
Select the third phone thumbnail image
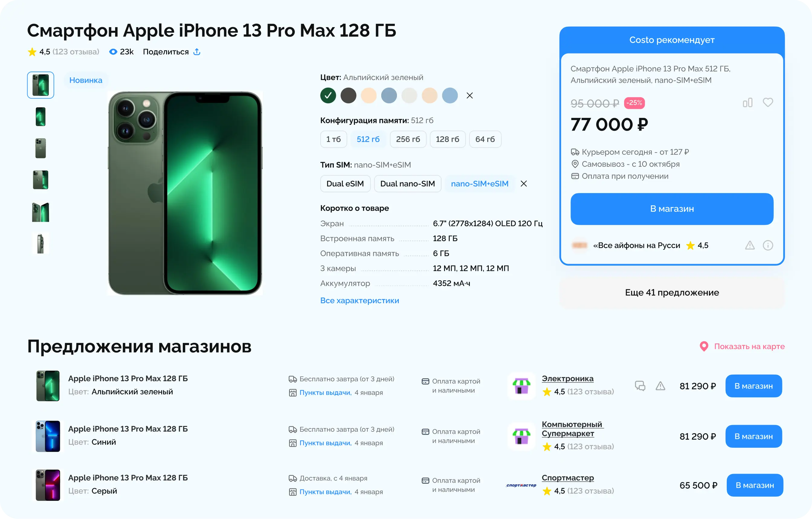40,148
